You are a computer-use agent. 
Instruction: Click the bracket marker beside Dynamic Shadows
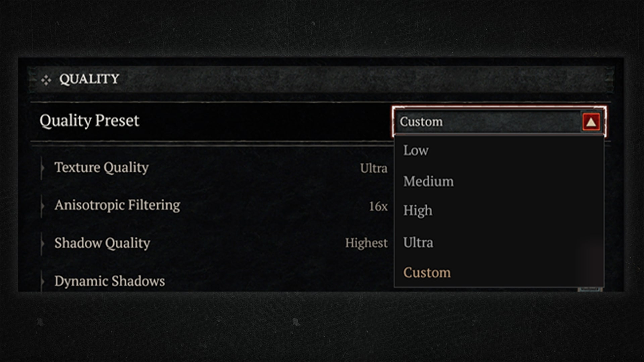coord(42,281)
